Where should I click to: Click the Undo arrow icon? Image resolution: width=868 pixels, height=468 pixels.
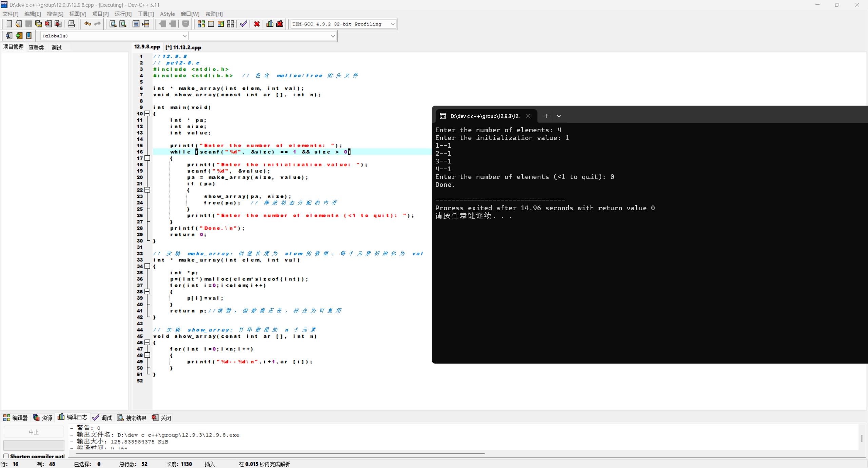point(87,24)
